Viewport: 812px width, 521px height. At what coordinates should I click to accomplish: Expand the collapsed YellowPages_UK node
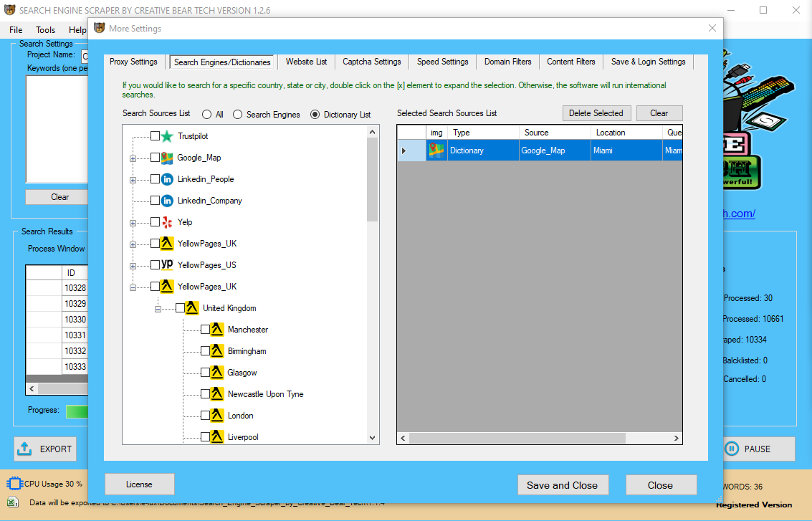133,244
